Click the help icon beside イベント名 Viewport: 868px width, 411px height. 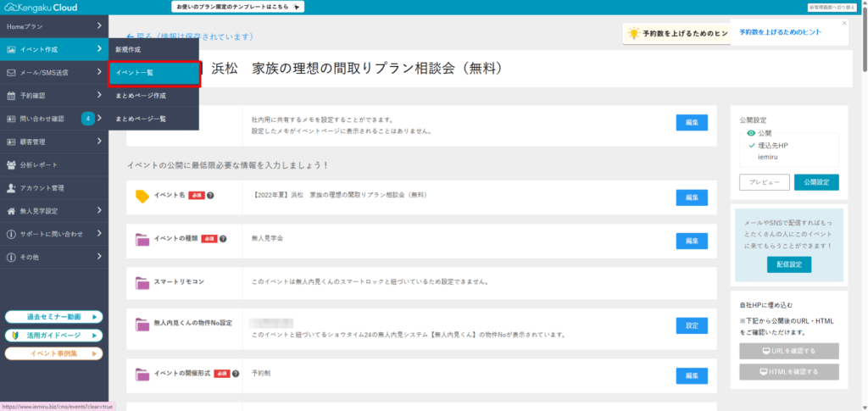210,195
